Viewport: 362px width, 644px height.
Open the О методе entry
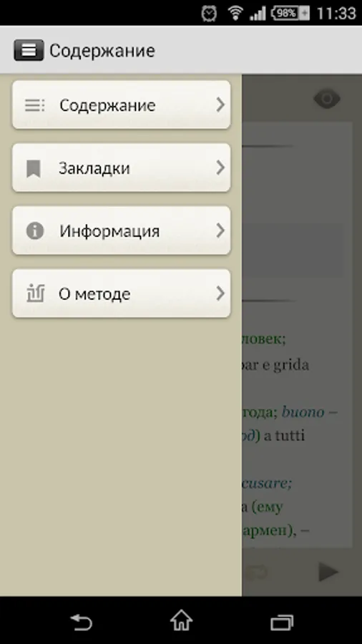point(122,293)
